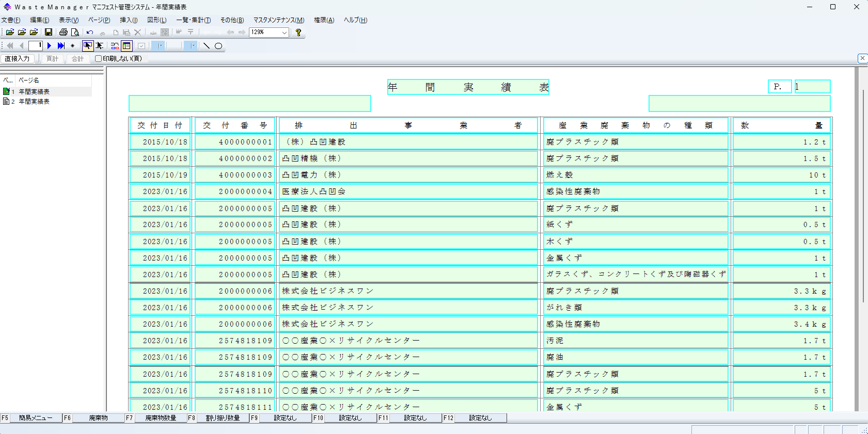The height and width of the screenshot is (434, 868).
Task: Click the vertical scrollbar of the report
Action: [x=863, y=196]
